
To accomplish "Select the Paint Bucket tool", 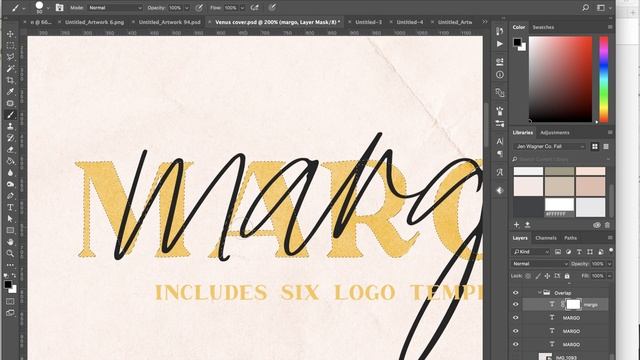I will (x=10, y=161).
